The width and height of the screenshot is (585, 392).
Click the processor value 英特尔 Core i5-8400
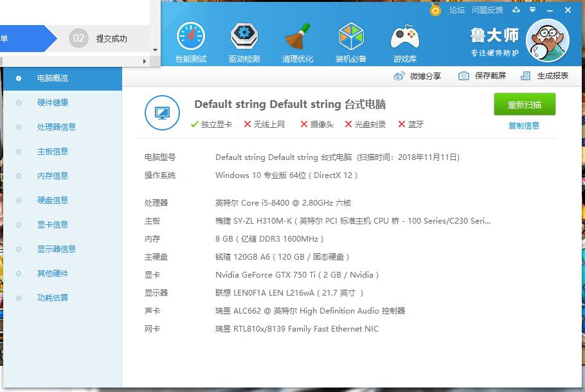coord(283,203)
